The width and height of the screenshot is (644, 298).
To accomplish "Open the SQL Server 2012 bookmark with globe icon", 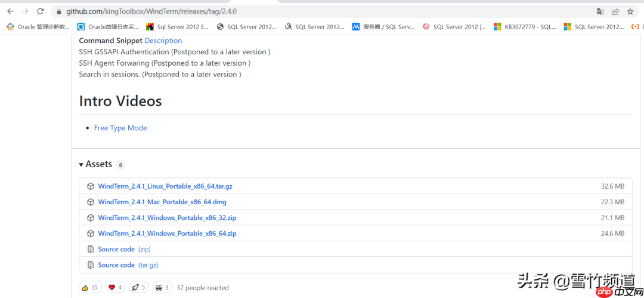I will pyautogui.click(x=246, y=27).
